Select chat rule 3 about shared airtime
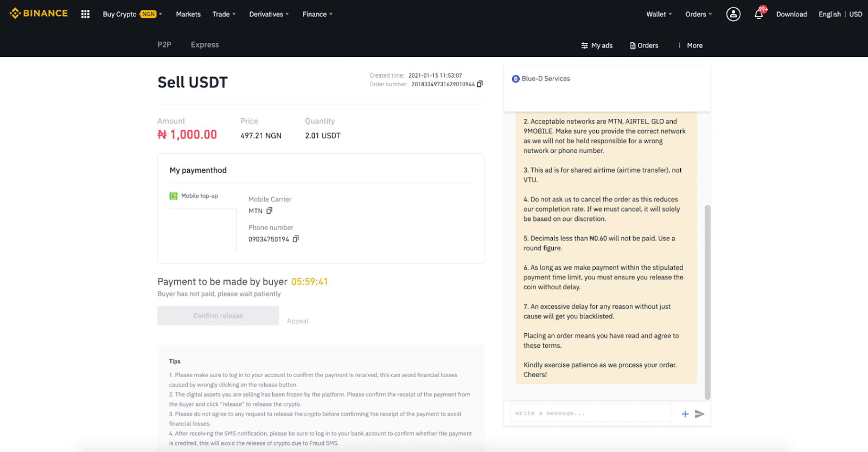868x452 pixels. pyautogui.click(x=603, y=175)
